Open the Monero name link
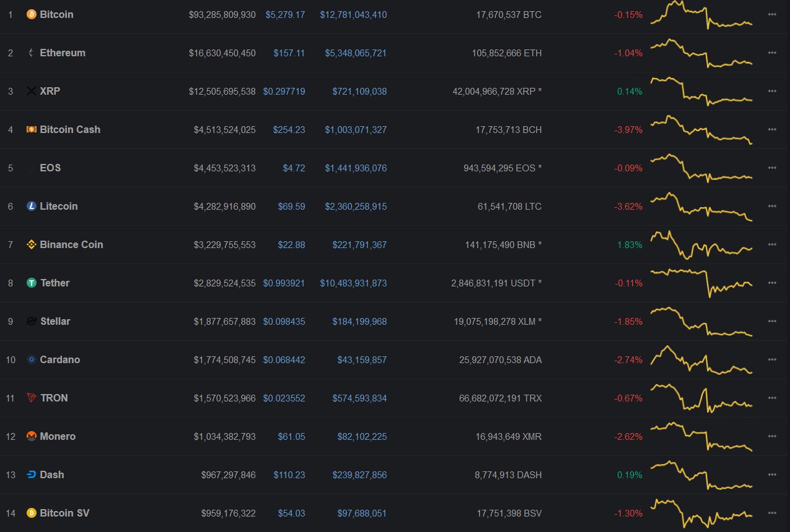Screen dimensions: 790x532 click(x=58, y=436)
